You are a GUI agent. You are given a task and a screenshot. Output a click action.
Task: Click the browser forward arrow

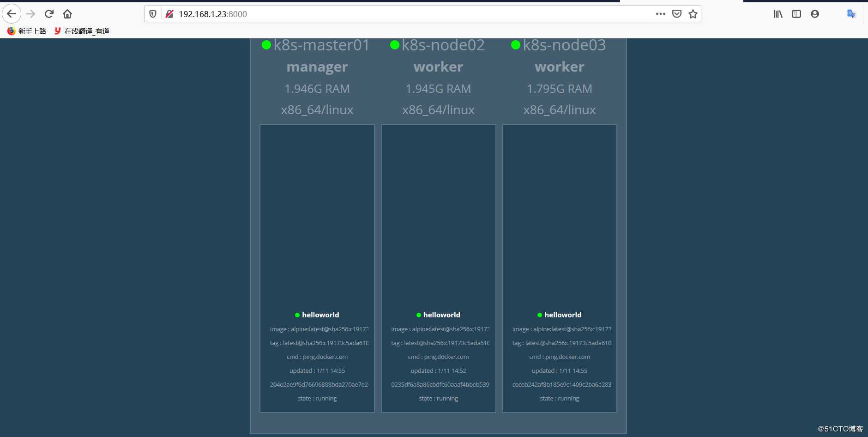[31, 14]
